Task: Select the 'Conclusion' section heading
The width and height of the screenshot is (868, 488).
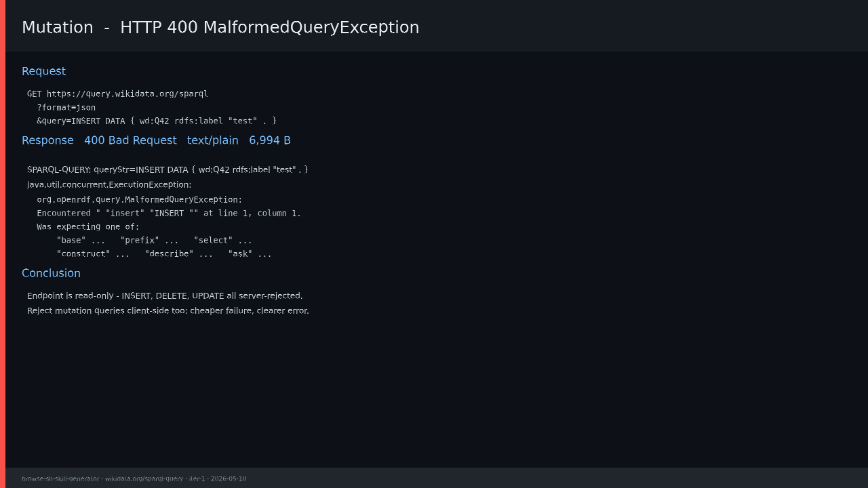Action: pyautogui.click(x=51, y=273)
